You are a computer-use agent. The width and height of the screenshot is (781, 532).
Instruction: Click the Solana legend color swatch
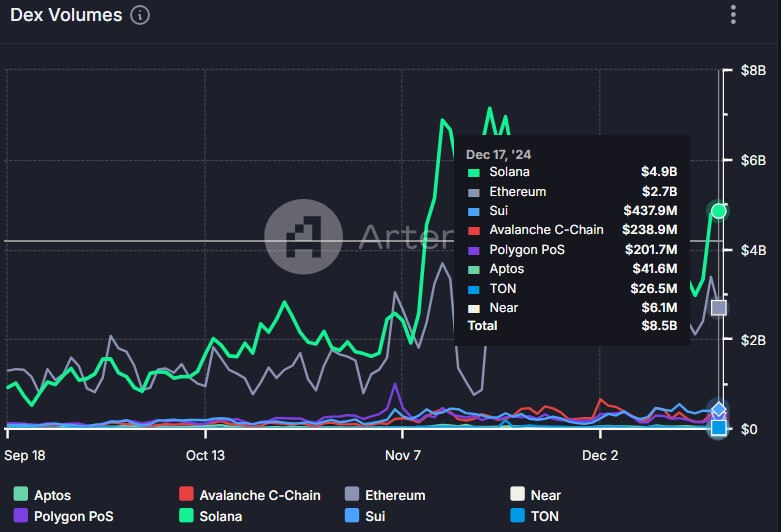(x=186, y=515)
